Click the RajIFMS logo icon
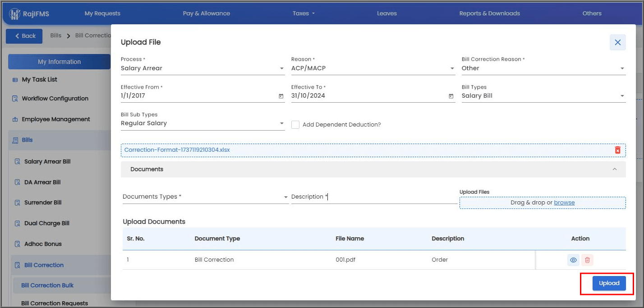Viewport: 644px width, 308px height. (x=15, y=14)
